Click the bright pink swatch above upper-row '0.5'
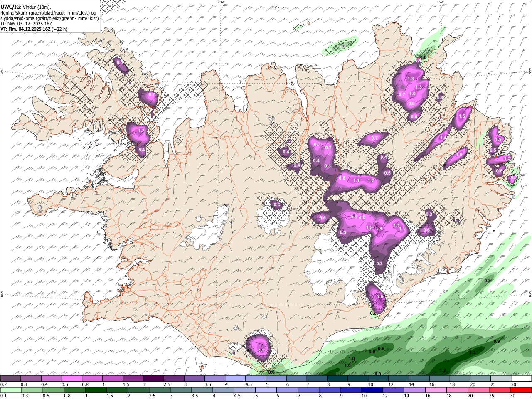The image size is (532, 399). point(71,379)
